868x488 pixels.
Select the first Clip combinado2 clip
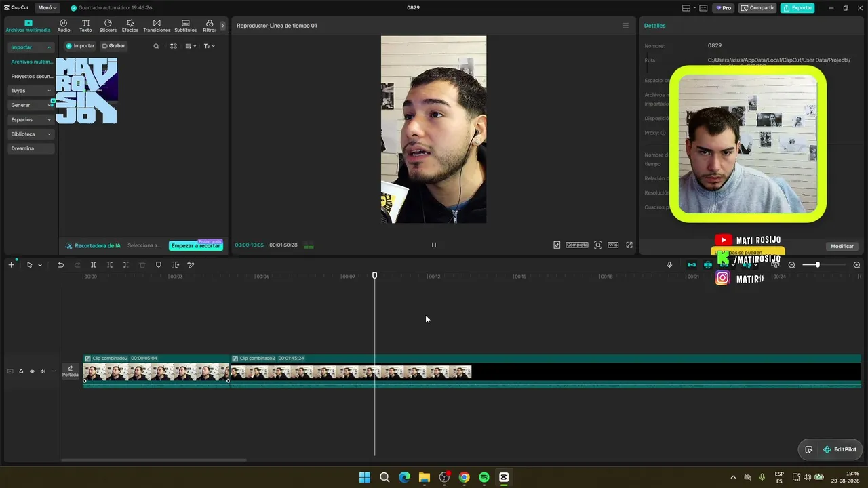pos(156,371)
